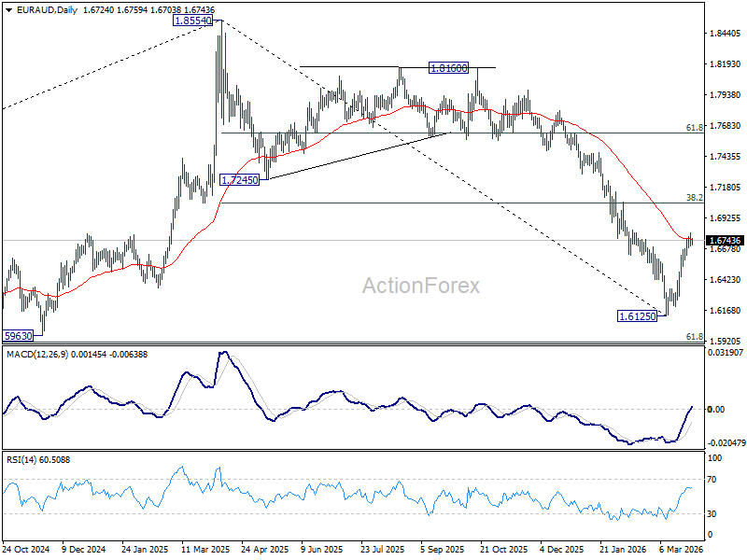Select the 59630 price label at bottom left
The height and width of the screenshot is (560, 747).
18,336
